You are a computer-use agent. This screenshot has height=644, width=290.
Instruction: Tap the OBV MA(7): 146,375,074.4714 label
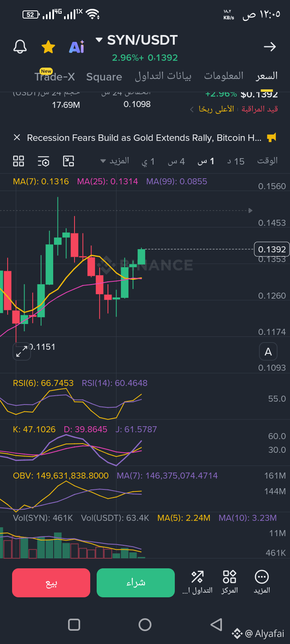tap(167, 476)
